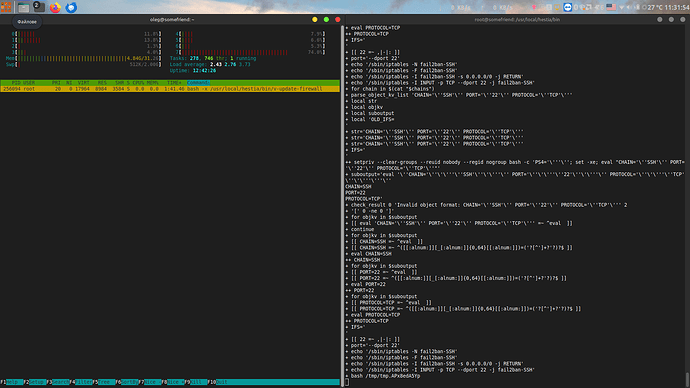Click F3 Search in htop footer
Image resolution: width=690 pixels, height=388 pixels.
coord(58,382)
